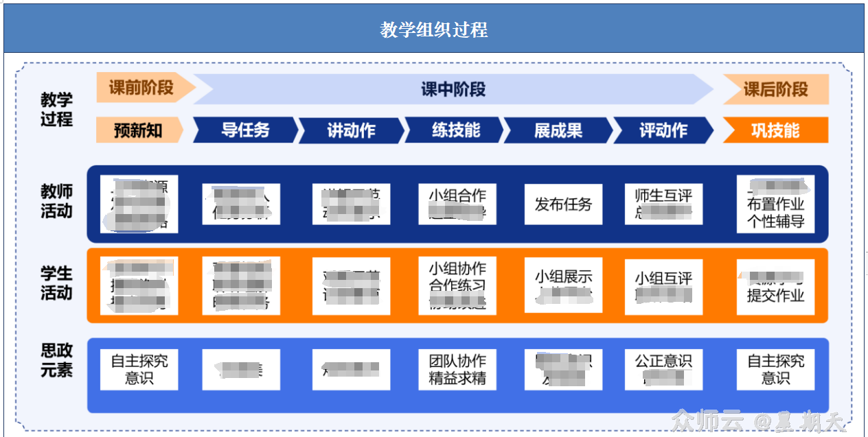Screen dimensions: 868x437
Task: Click the 预新知 arrow step
Action: [137, 130]
